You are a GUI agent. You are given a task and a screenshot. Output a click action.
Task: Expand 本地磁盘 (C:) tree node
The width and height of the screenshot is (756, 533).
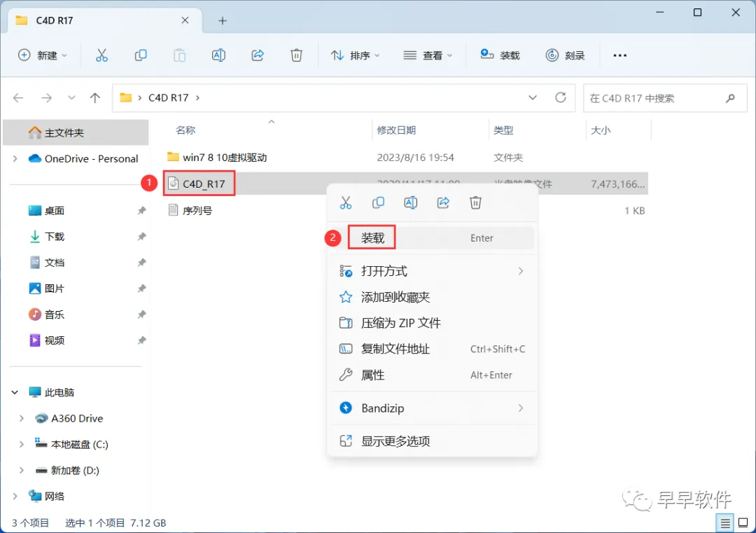pos(22,444)
